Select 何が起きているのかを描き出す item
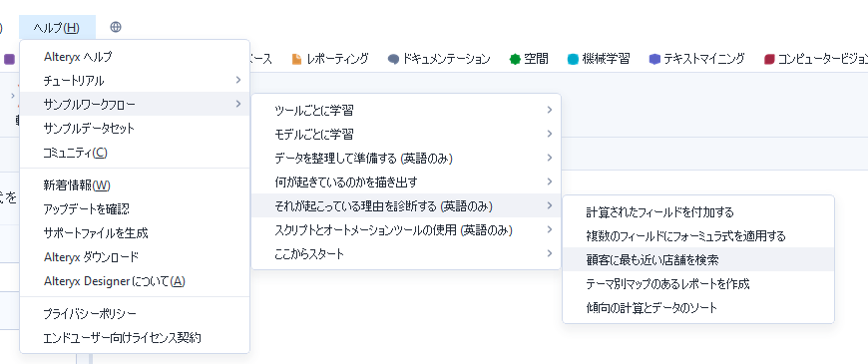 tap(406, 182)
